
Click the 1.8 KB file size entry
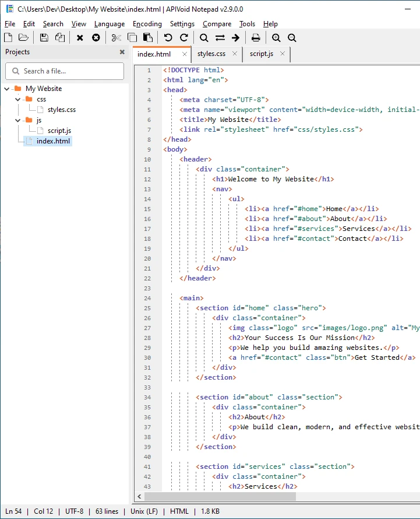[210, 511]
